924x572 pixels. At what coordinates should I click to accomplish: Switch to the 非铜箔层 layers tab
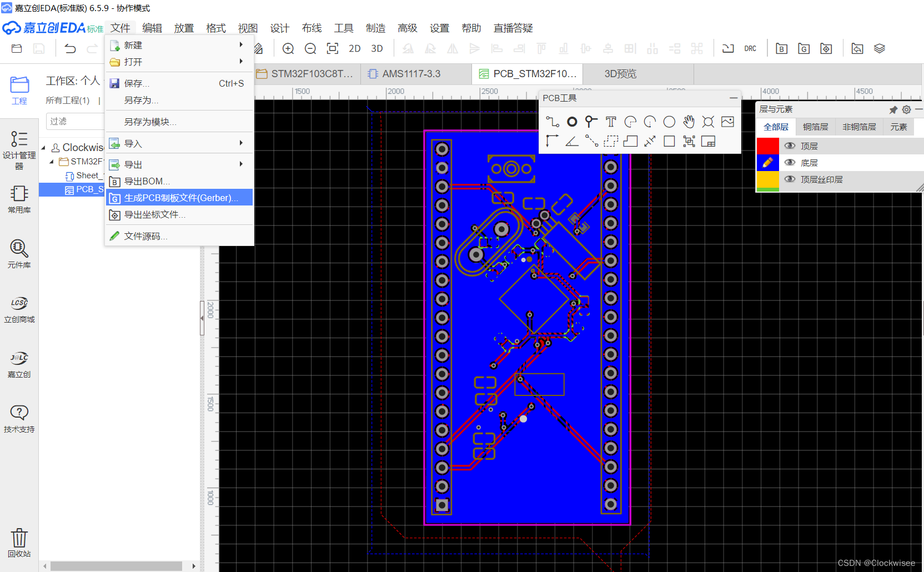(x=859, y=127)
